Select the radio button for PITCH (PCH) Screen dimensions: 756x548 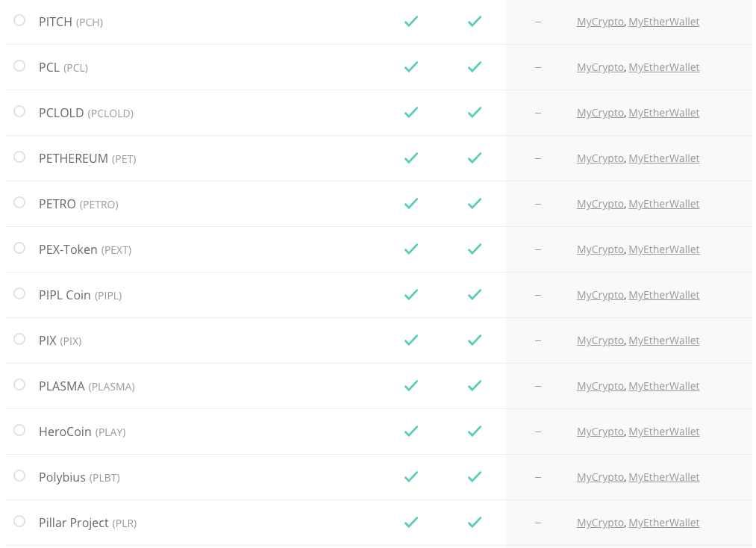click(19, 20)
